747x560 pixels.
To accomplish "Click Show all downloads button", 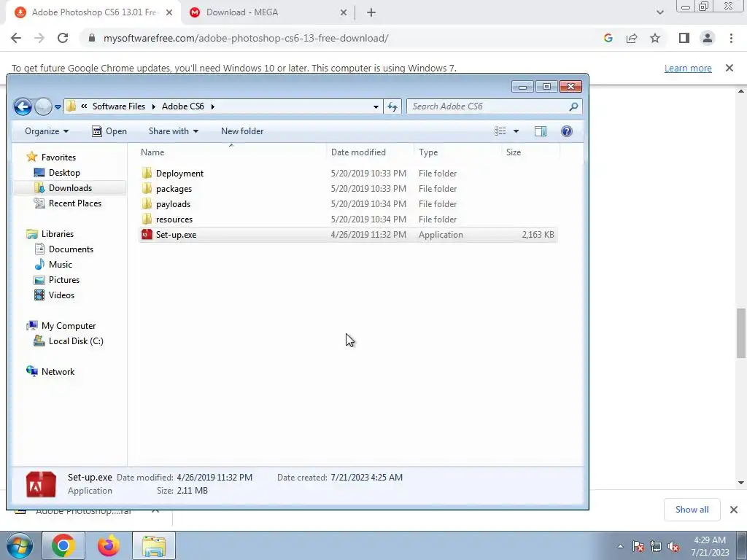I will pos(692,510).
